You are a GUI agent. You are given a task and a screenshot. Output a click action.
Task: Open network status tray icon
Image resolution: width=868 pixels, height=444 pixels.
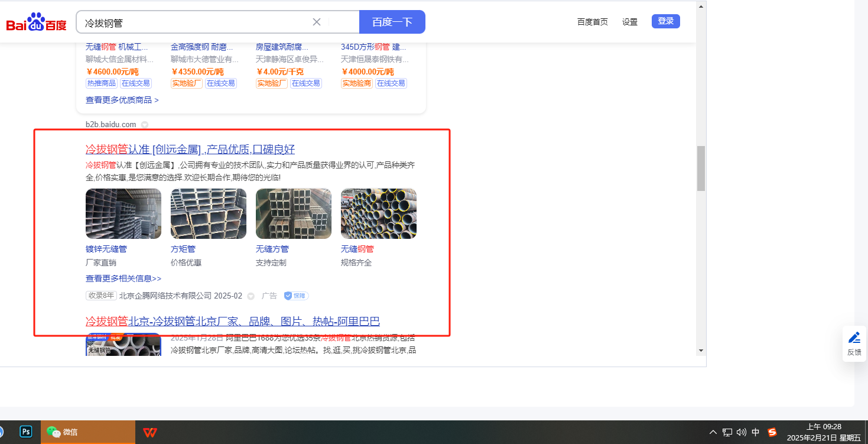pos(727,432)
